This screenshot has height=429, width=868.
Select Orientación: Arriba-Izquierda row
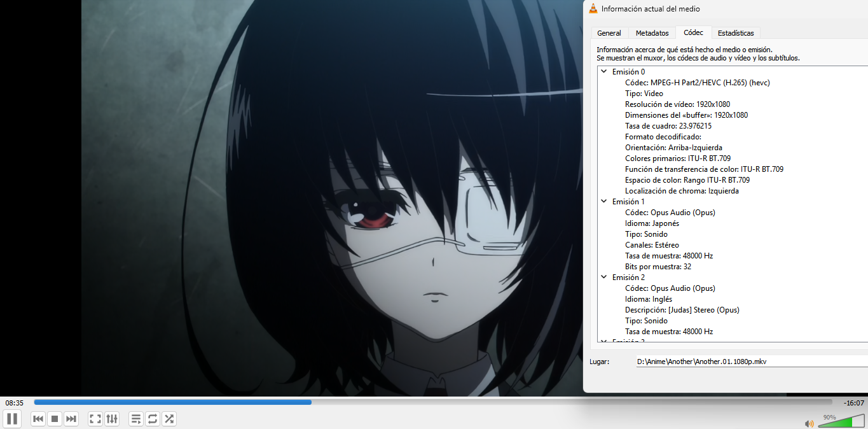(x=673, y=148)
